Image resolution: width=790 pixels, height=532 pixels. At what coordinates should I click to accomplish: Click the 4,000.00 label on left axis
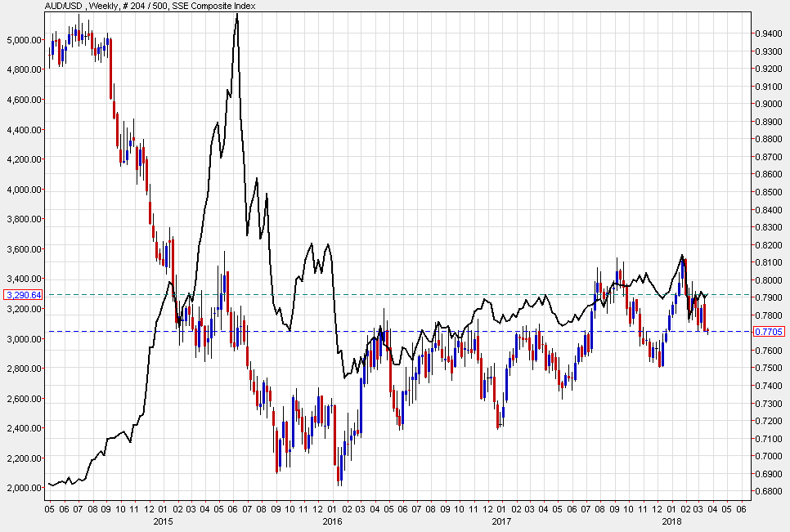point(23,190)
